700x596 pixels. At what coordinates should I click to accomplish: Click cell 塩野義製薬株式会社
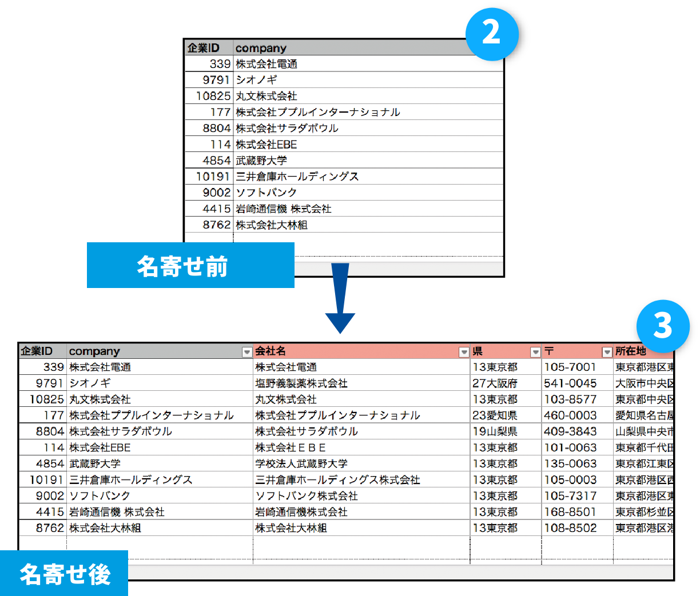(x=361, y=383)
